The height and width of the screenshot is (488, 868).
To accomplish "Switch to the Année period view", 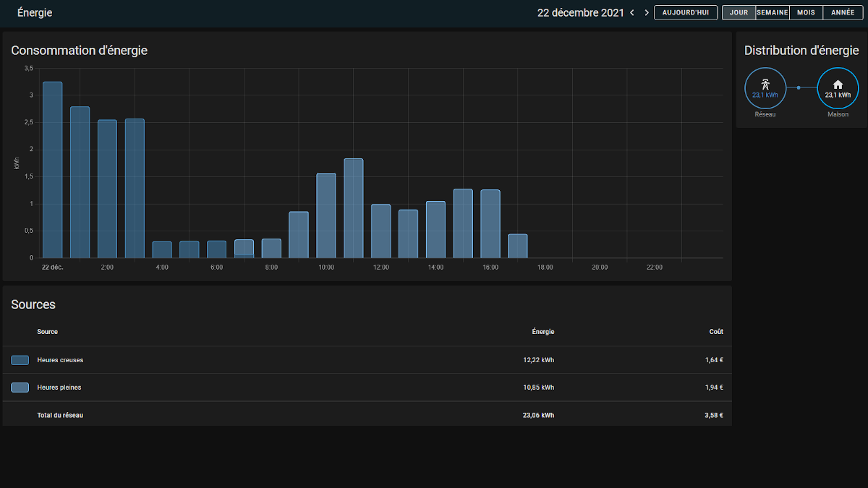I will pyautogui.click(x=843, y=13).
